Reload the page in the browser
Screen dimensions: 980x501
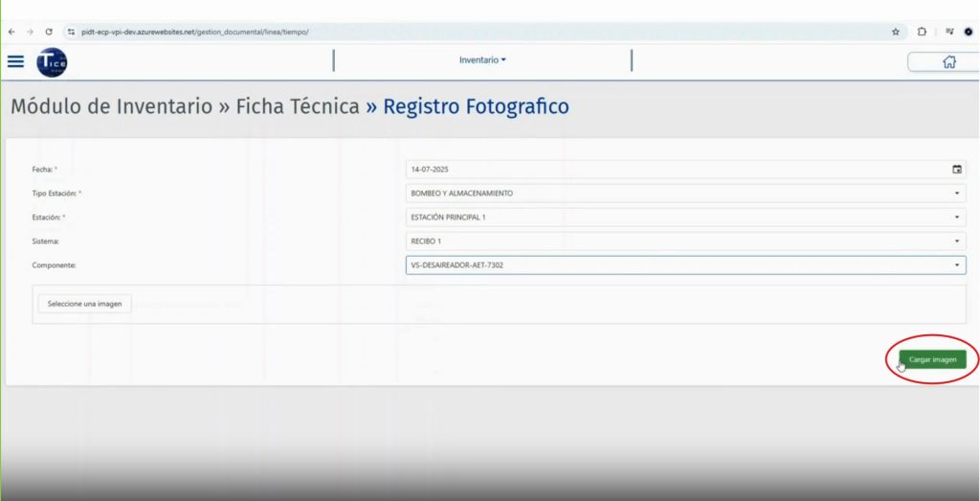pyautogui.click(x=49, y=32)
